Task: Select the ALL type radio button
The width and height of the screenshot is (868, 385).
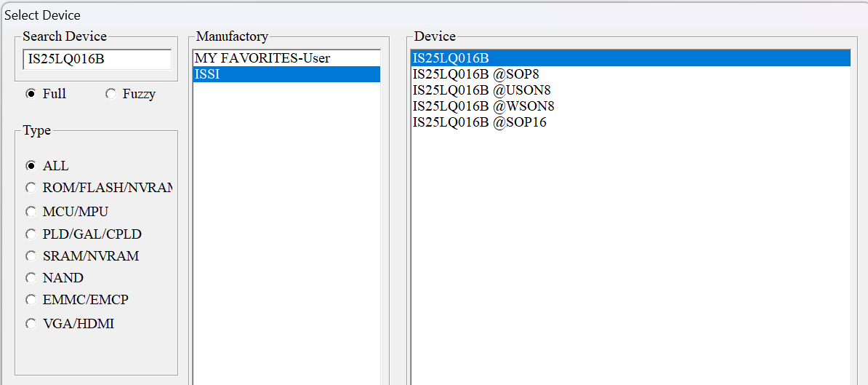Action: pos(31,166)
